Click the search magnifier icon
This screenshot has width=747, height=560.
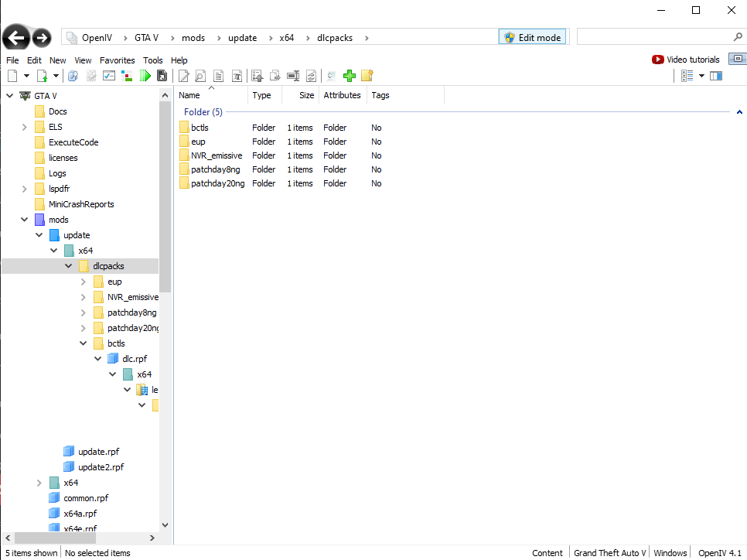tap(738, 36)
